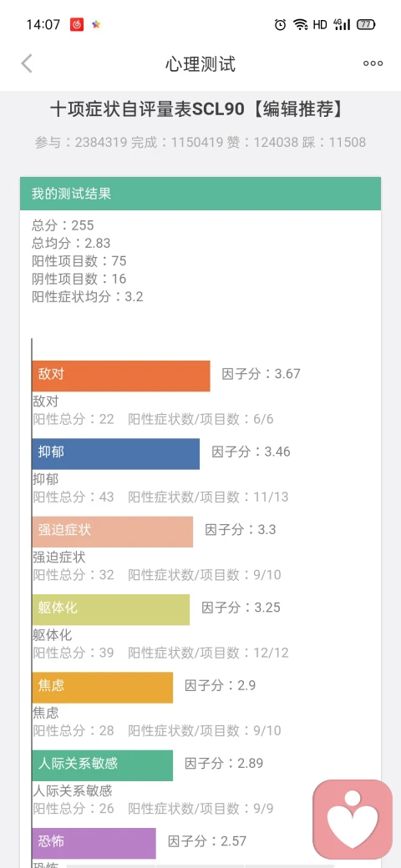
Task: Tap the alarm clock status icon
Action: click(x=280, y=24)
